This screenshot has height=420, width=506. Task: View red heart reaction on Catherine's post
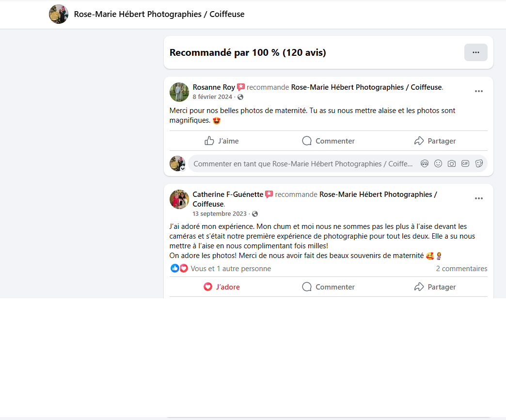point(184,268)
